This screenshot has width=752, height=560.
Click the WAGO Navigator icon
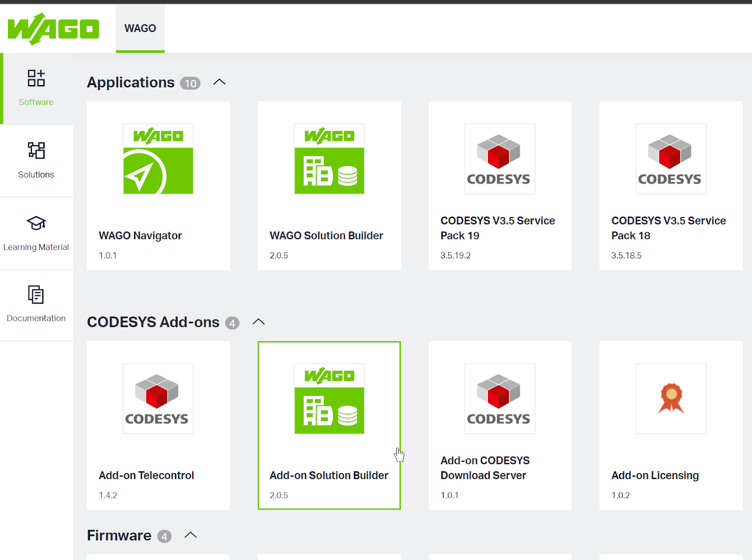pos(158,159)
